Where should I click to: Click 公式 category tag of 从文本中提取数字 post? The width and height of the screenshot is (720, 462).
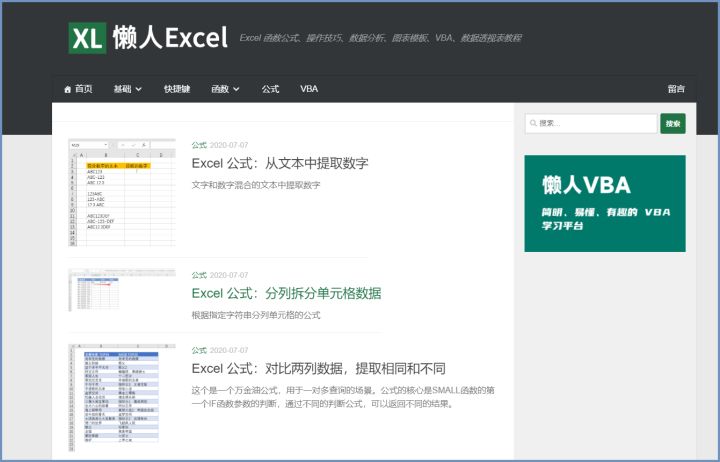click(x=199, y=145)
